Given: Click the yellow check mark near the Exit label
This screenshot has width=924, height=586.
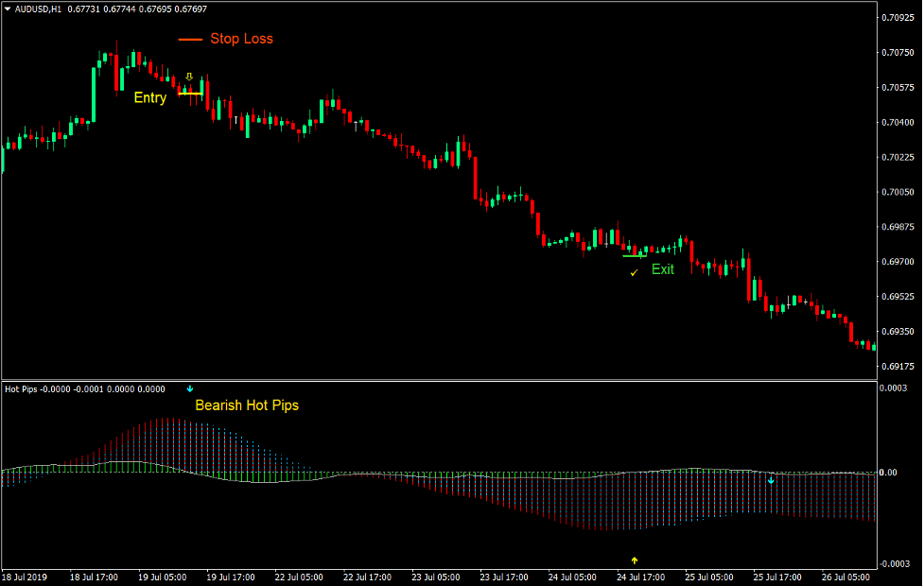Looking at the screenshot, I should click(x=634, y=273).
